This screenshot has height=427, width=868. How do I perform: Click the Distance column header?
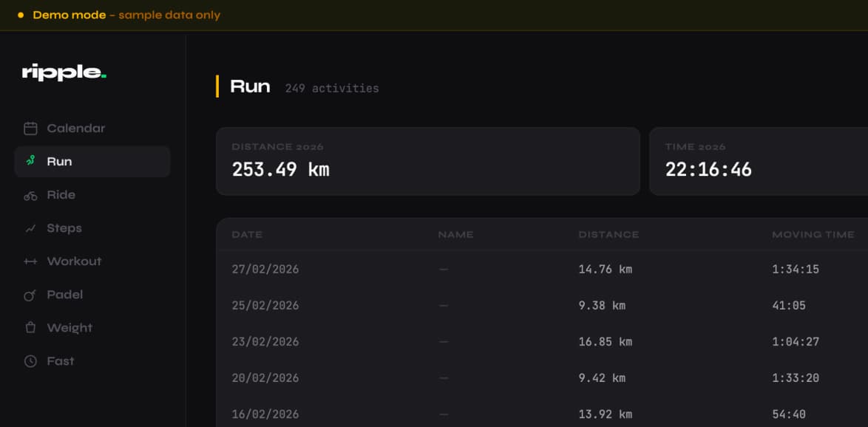(608, 235)
